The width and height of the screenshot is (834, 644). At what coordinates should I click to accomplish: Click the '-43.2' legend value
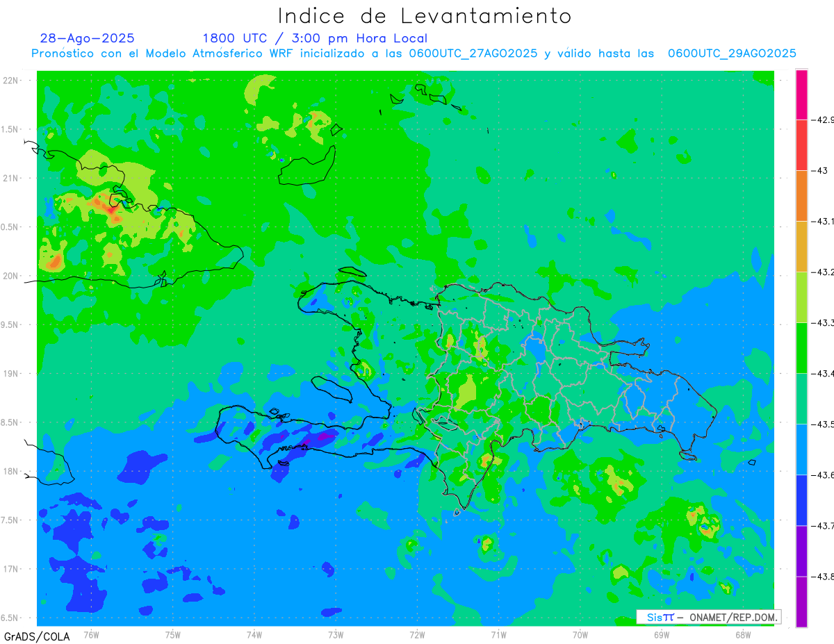click(x=824, y=272)
